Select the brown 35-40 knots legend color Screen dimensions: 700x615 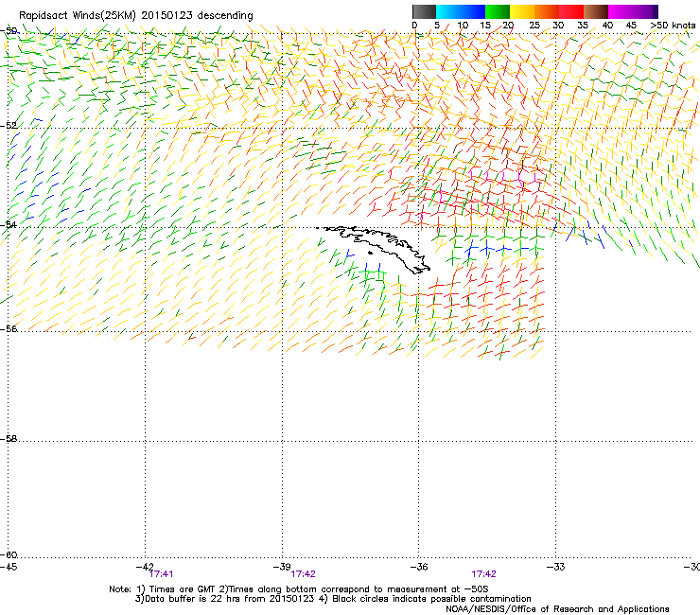click(x=596, y=11)
